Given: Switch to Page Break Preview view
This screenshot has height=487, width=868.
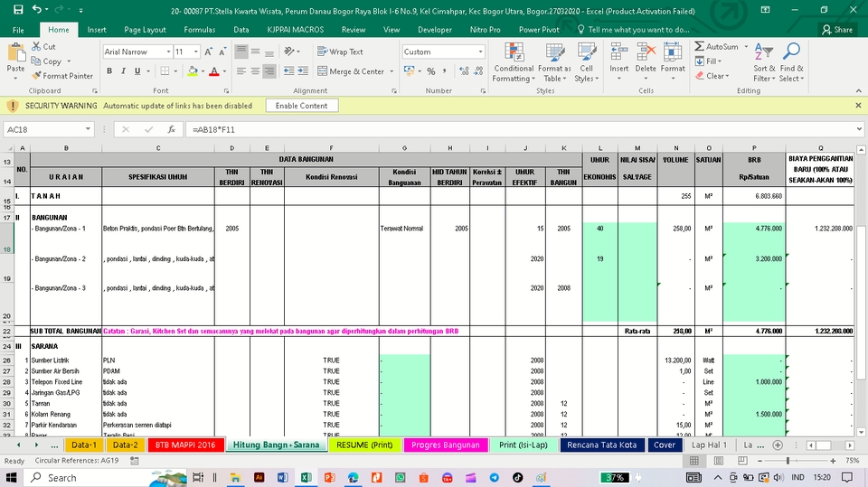Looking at the screenshot, I should (742, 461).
